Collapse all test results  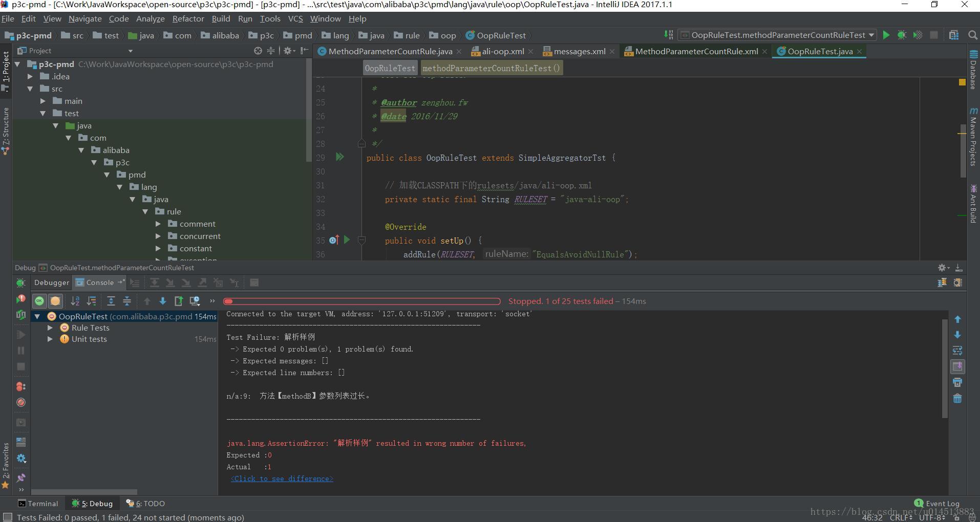(127, 301)
